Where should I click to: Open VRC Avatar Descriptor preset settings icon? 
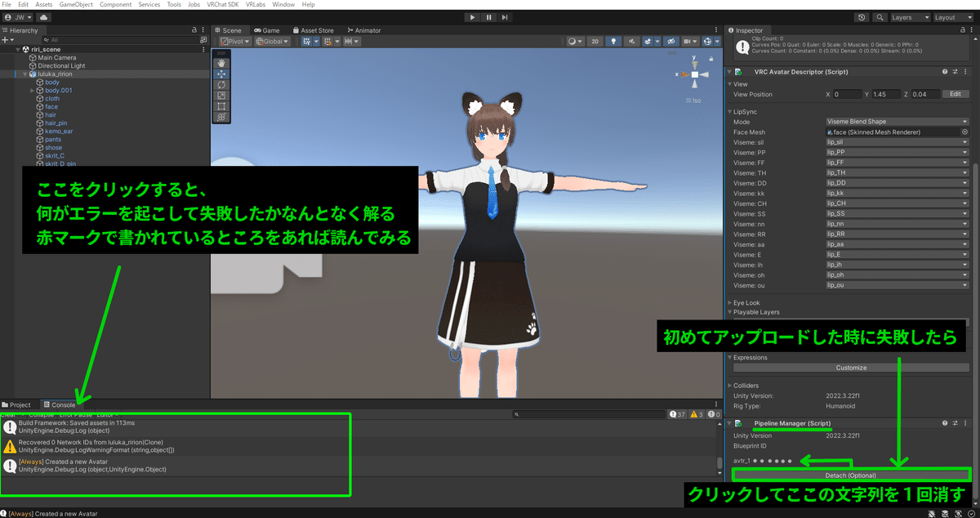coord(955,72)
